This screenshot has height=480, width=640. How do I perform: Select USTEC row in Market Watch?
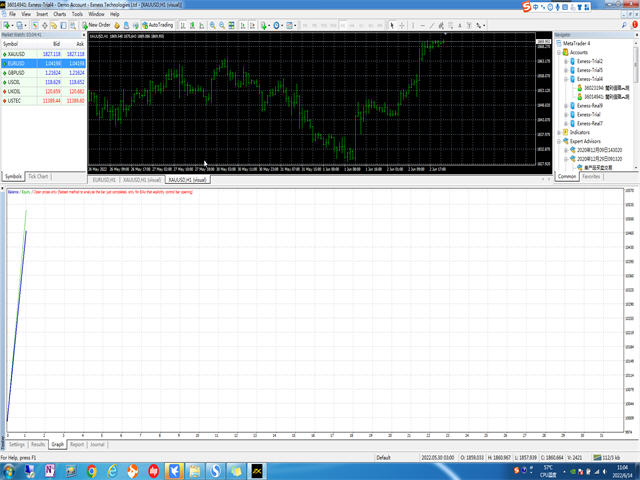[43, 101]
